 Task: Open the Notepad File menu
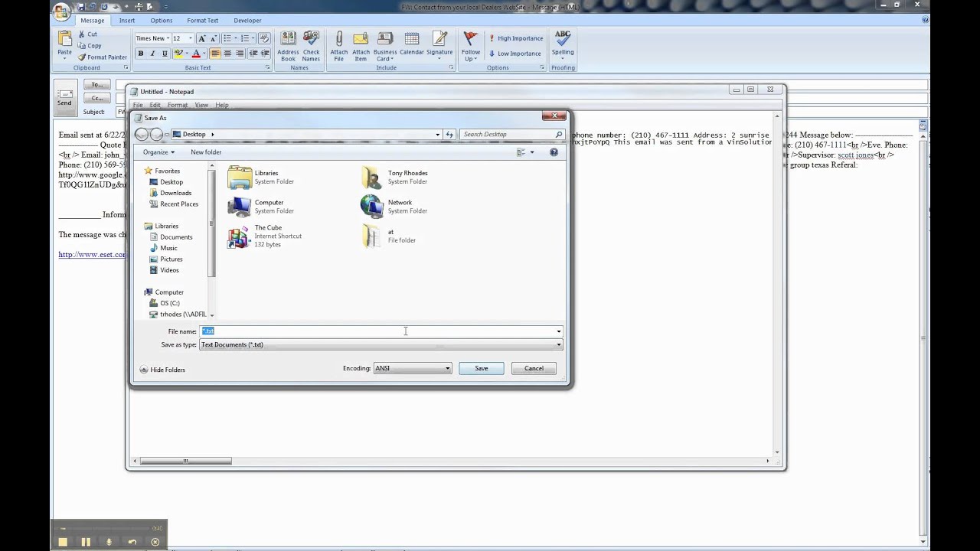tap(138, 105)
